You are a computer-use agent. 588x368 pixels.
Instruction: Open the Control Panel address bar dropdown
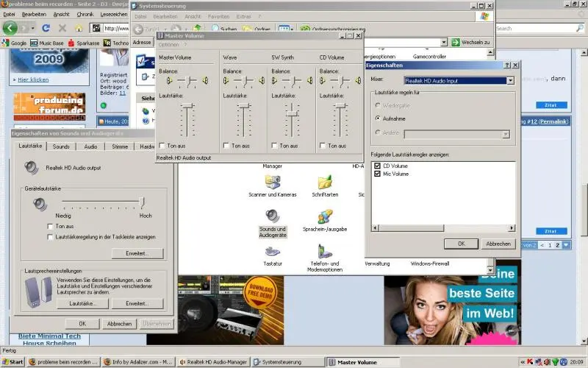point(443,43)
